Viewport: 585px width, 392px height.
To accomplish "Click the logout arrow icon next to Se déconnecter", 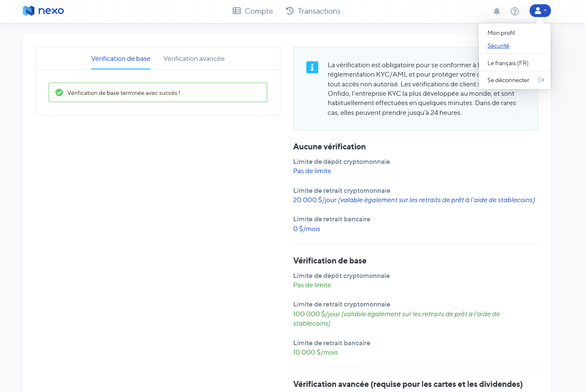I will (541, 80).
